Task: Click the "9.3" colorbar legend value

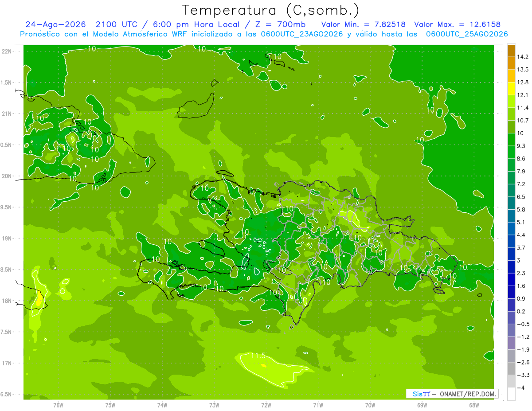Action: [x=521, y=146]
